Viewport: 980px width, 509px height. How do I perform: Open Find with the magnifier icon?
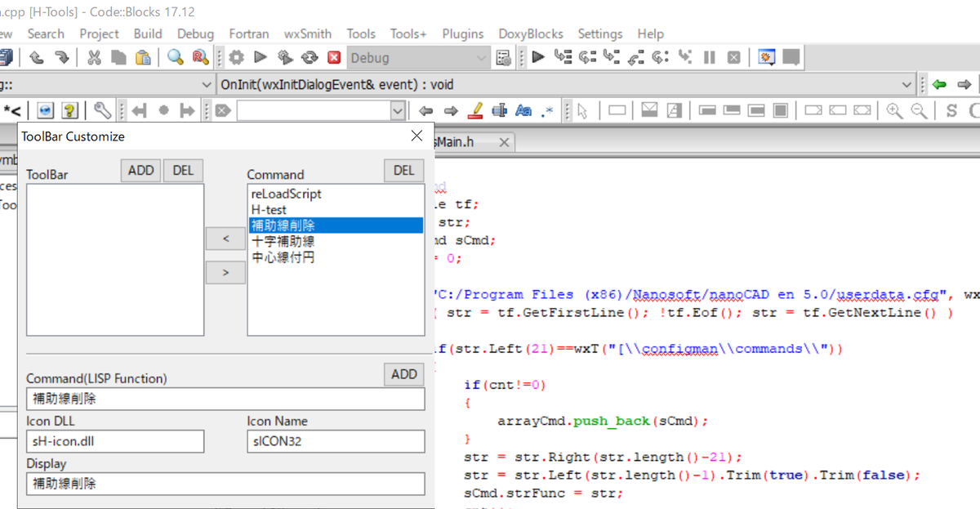[x=176, y=57]
